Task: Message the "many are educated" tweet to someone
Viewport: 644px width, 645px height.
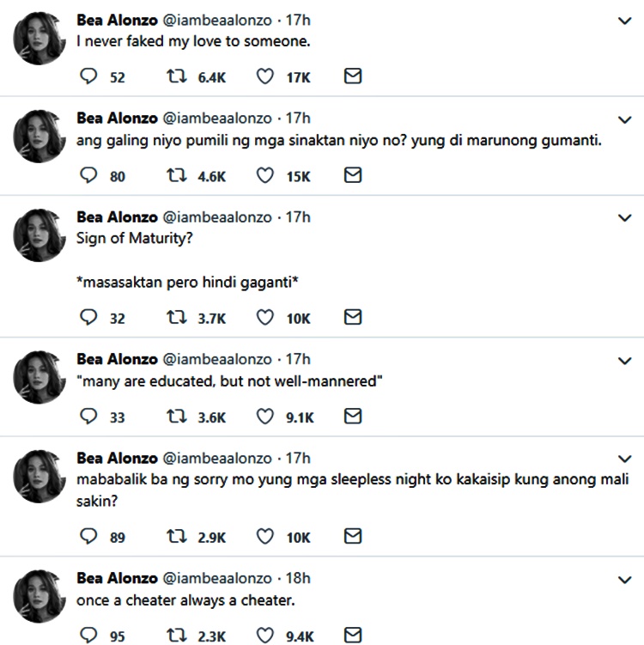Action: click(x=352, y=417)
